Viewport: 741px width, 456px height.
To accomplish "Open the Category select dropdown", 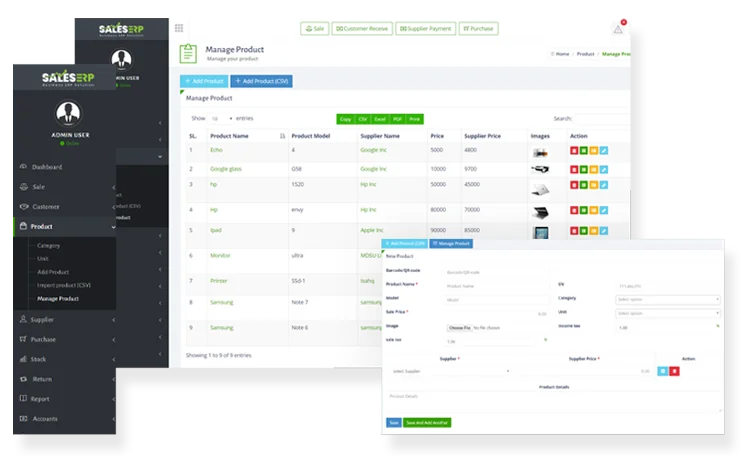I will click(x=667, y=299).
